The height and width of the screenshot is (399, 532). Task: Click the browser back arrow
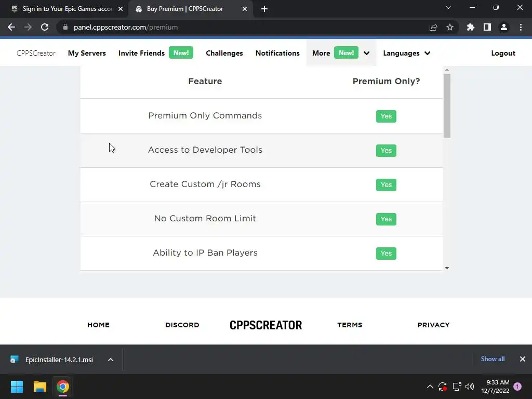click(x=11, y=27)
